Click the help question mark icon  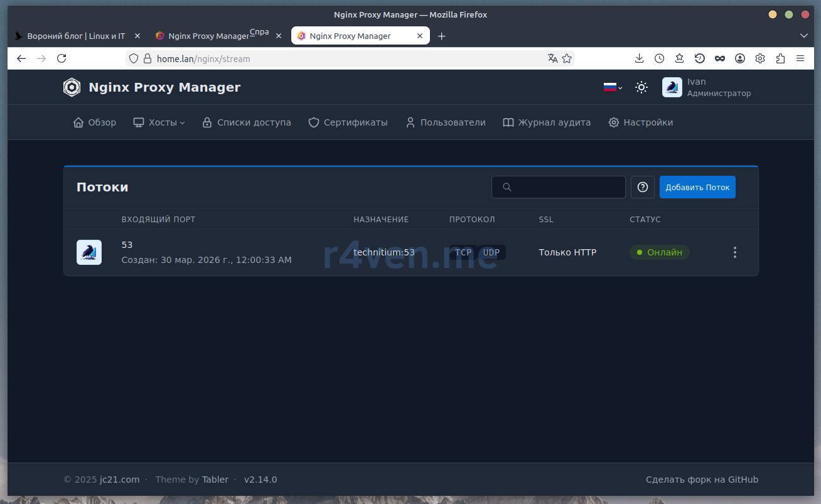point(642,187)
